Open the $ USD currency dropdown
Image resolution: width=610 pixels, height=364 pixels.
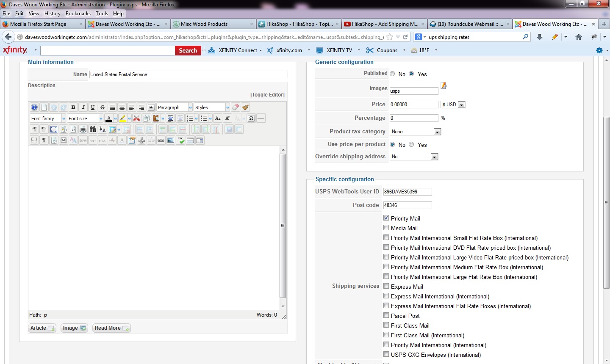pyautogui.click(x=453, y=105)
